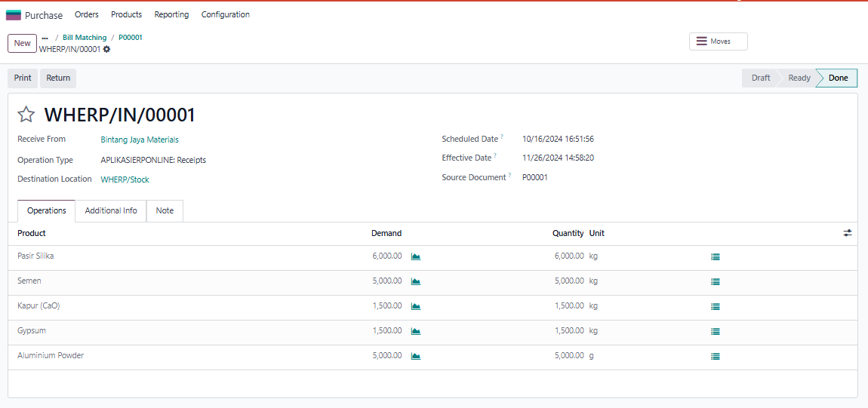This screenshot has height=408, width=868.
Task: Open forecast chart icon for Pasir Silika
Action: pos(415,256)
